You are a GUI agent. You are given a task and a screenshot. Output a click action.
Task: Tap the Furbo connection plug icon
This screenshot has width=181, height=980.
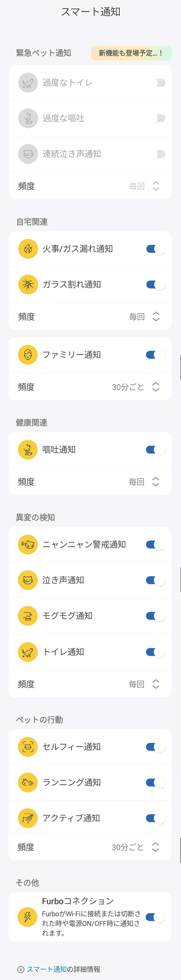27,917
